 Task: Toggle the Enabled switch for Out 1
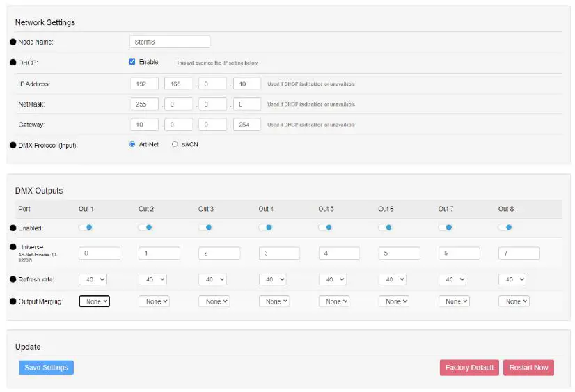86,228
